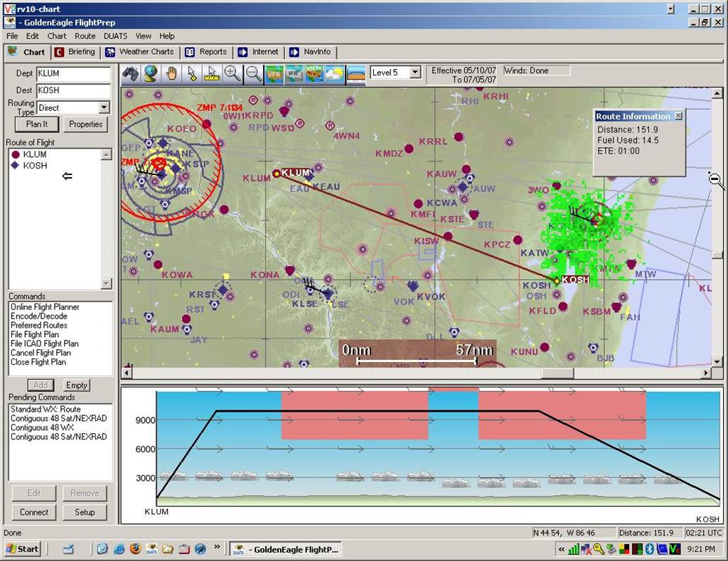Select KOSH in Route of Flight

tap(35, 166)
